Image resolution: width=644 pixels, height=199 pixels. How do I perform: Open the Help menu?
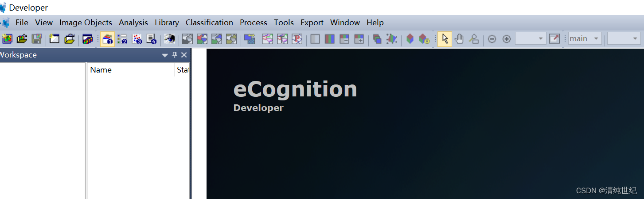point(375,23)
